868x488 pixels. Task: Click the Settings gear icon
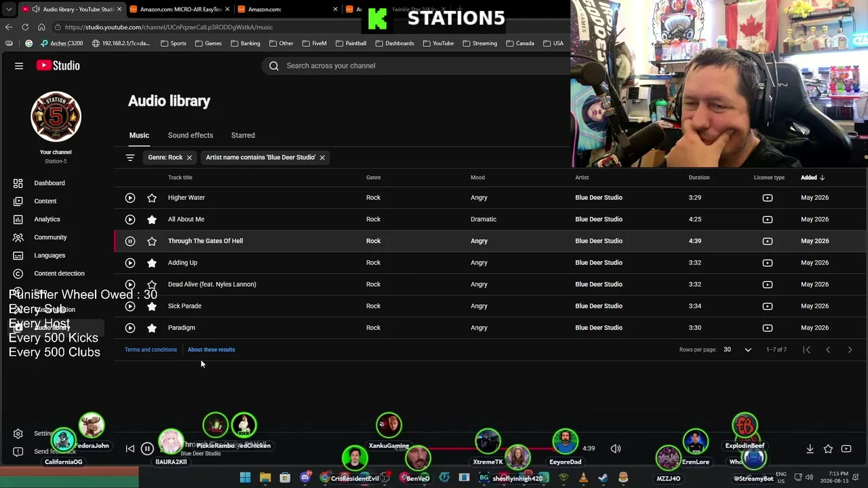18,434
